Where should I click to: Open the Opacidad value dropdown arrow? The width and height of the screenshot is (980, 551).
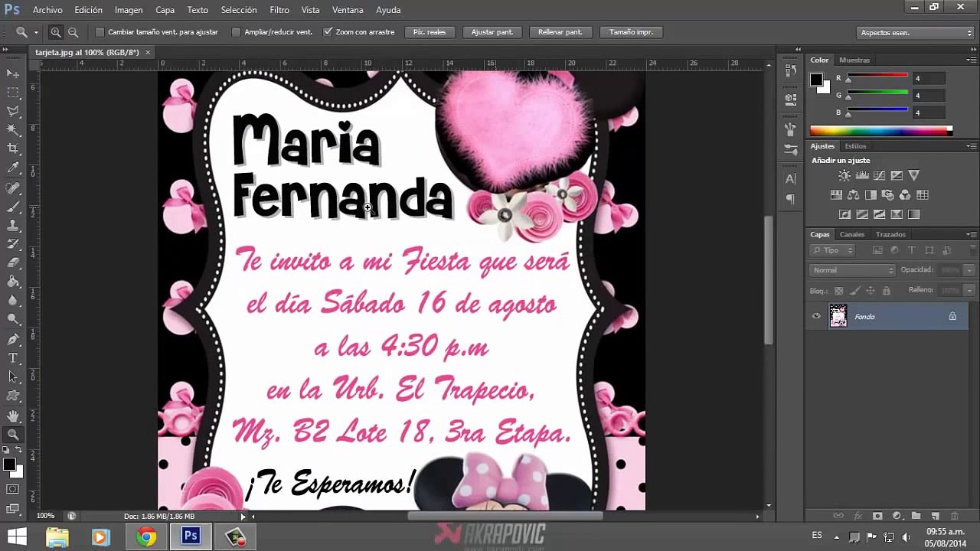coord(969,270)
